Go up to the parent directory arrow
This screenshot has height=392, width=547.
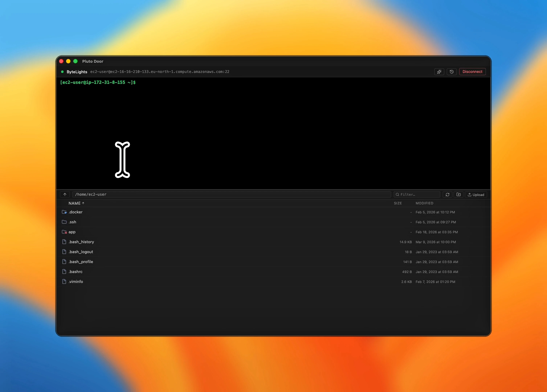coord(65,194)
